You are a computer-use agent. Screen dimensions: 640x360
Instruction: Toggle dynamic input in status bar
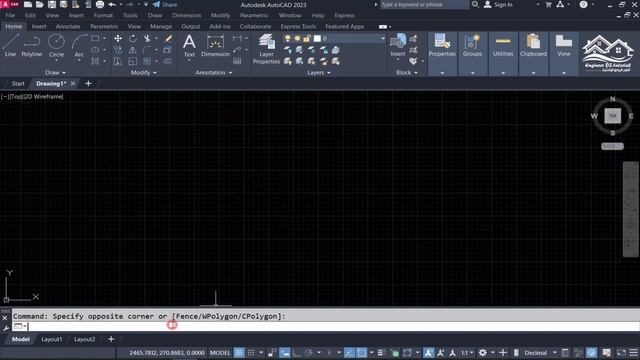coord(285,353)
